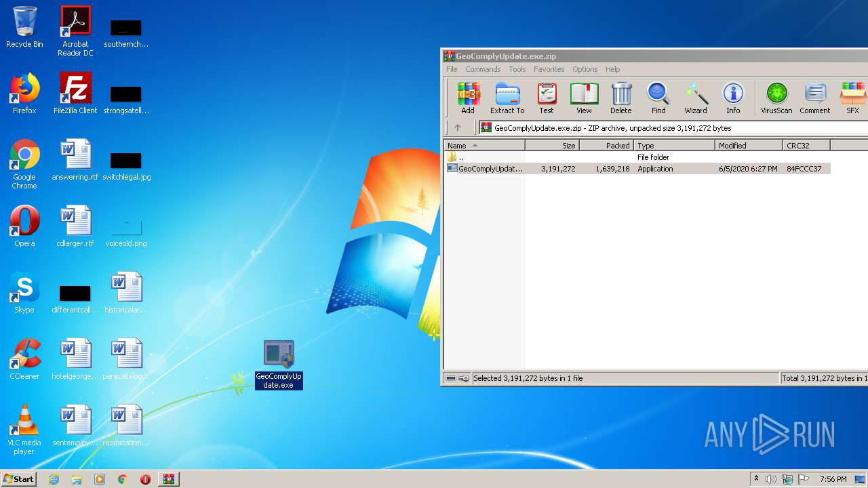Click the Comment toolbar icon
The image size is (868, 488).
[x=815, y=98]
